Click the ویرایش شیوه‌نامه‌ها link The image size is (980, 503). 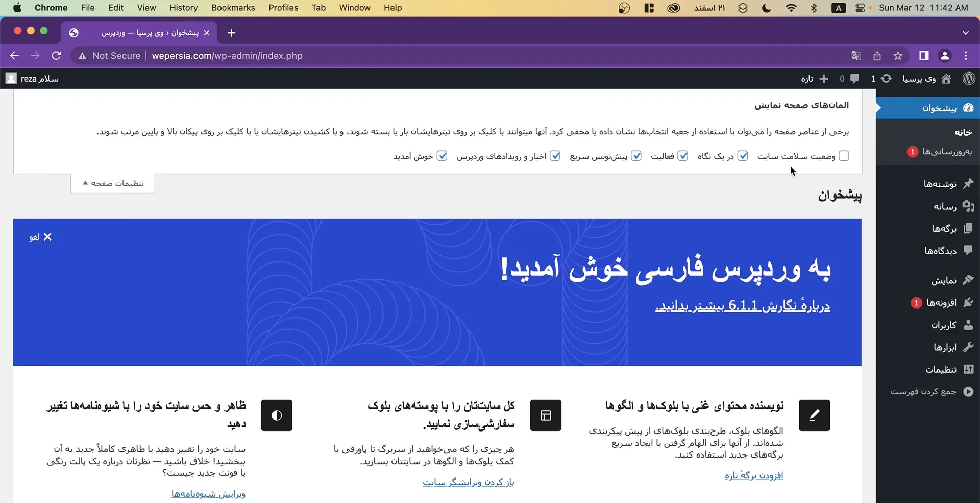point(208,494)
